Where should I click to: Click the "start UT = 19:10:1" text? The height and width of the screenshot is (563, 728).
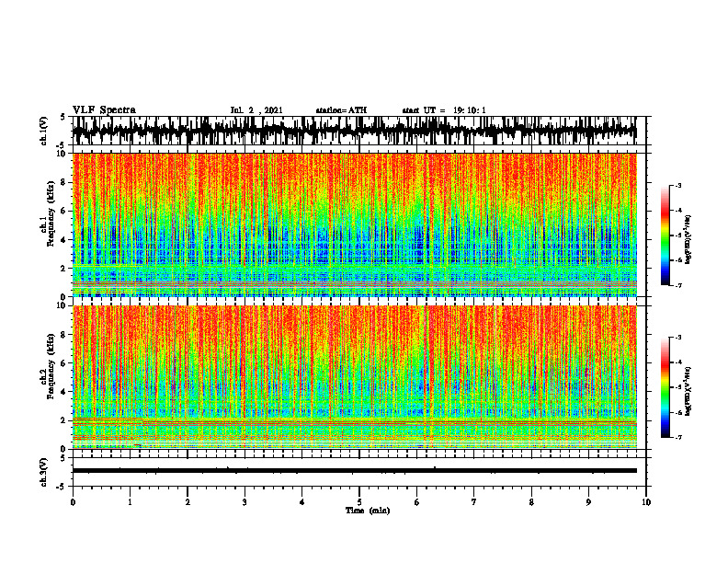[444, 110]
